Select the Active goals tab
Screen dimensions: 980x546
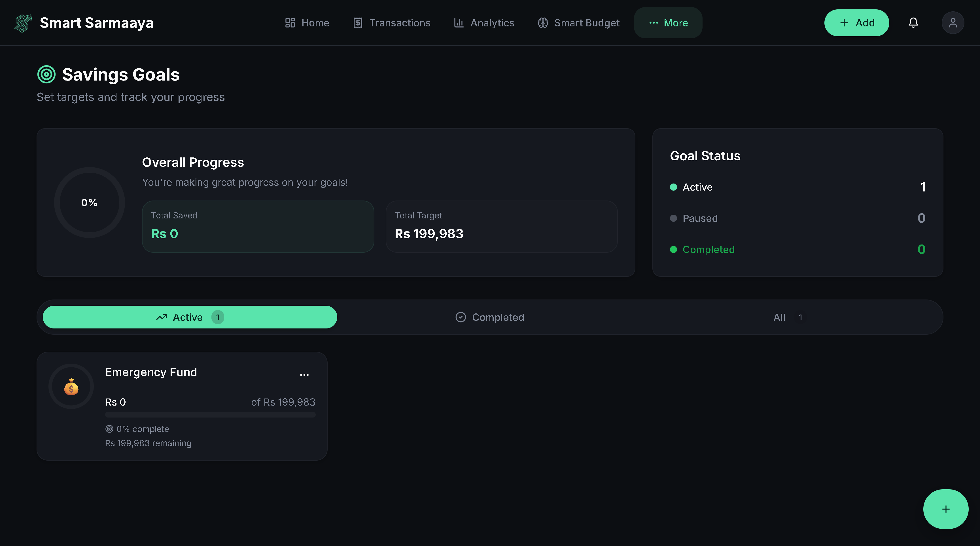point(190,317)
